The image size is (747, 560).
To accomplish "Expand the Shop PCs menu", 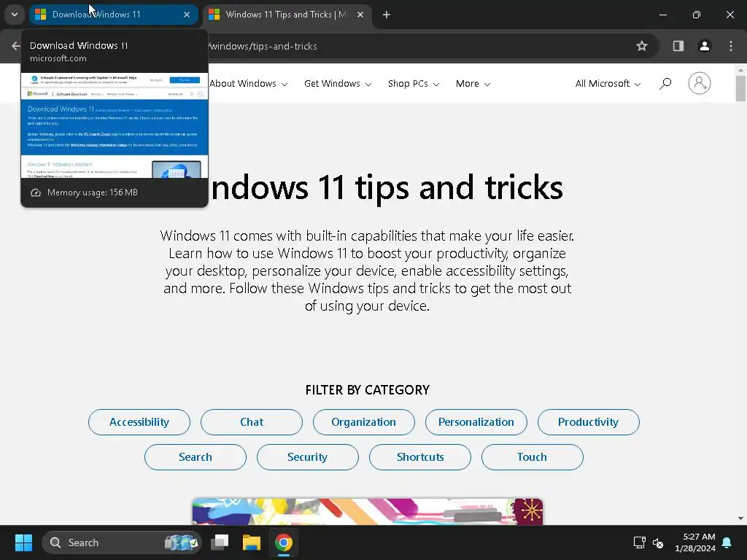I will (x=414, y=84).
